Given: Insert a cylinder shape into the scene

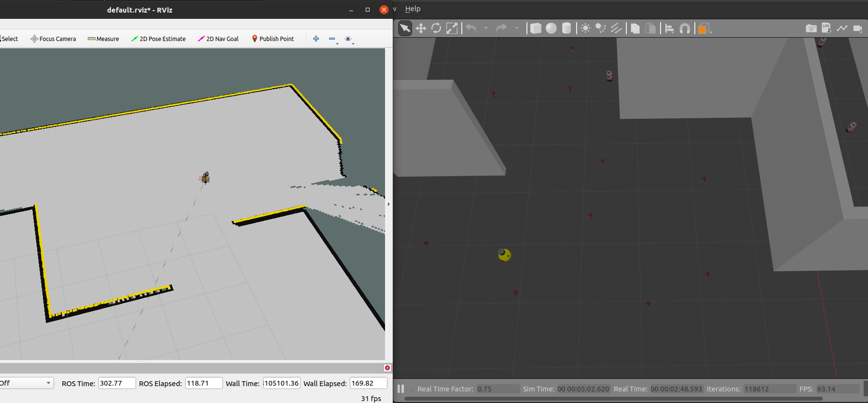Looking at the screenshot, I should 566,28.
